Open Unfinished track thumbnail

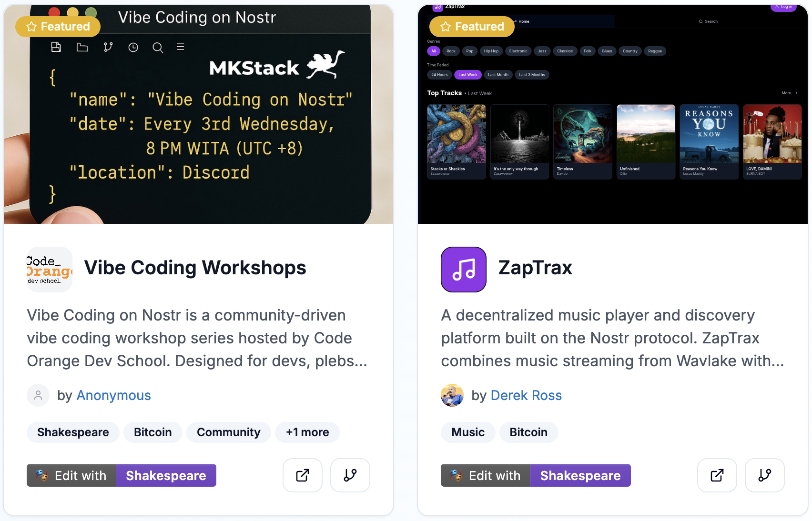coord(646,134)
